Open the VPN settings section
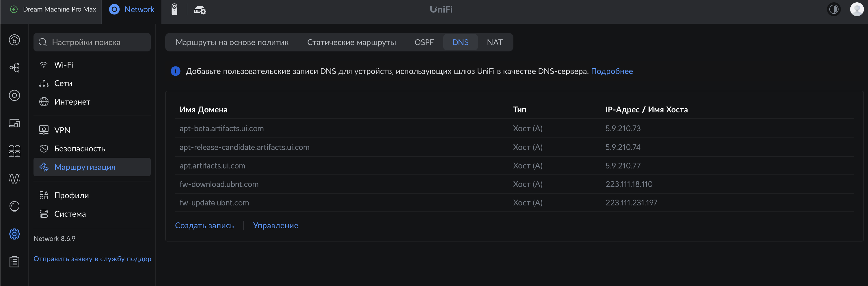Screen dimensions: 868x286 62,130
